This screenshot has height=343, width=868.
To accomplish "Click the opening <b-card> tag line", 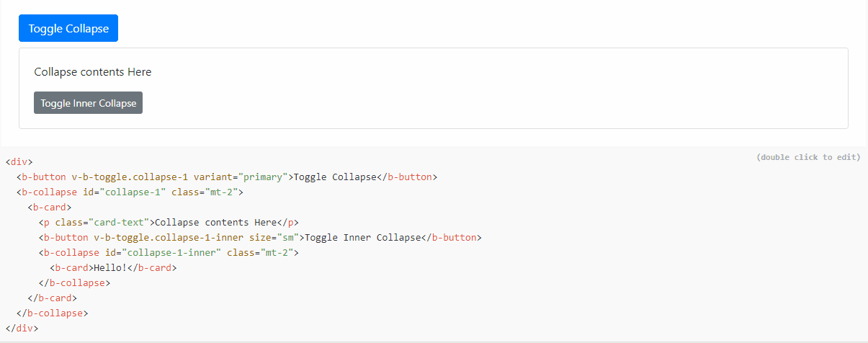I will pyautogui.click(x=50, y=208).
